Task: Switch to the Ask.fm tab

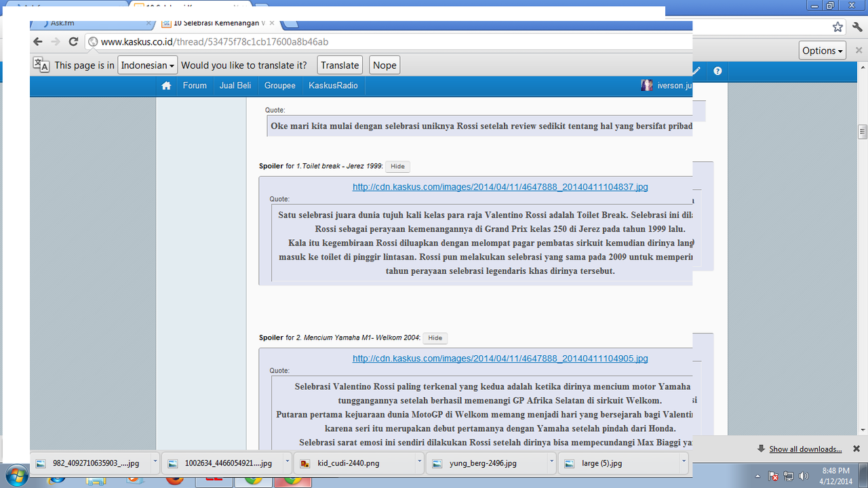Action: (x=92, y=23)
